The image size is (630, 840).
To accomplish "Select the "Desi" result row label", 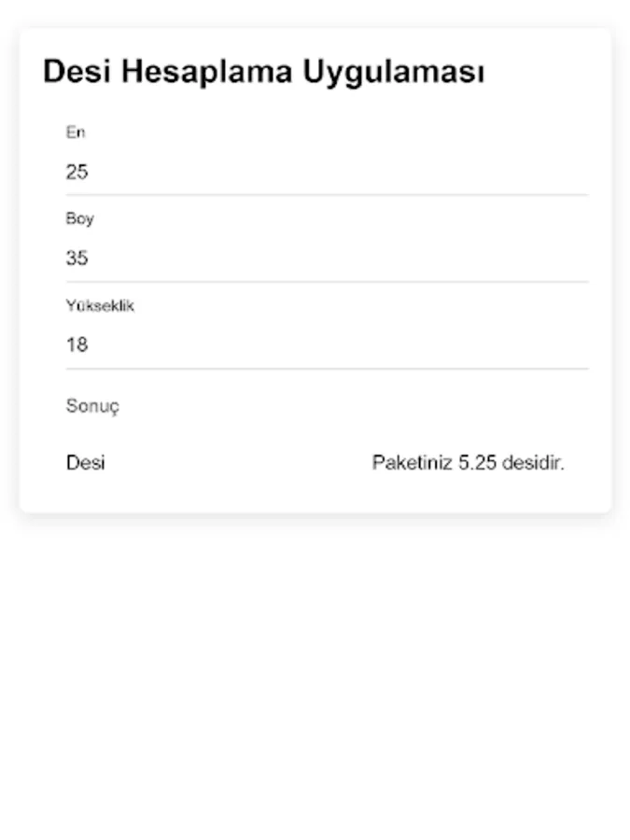I will (x=86, y=462).
